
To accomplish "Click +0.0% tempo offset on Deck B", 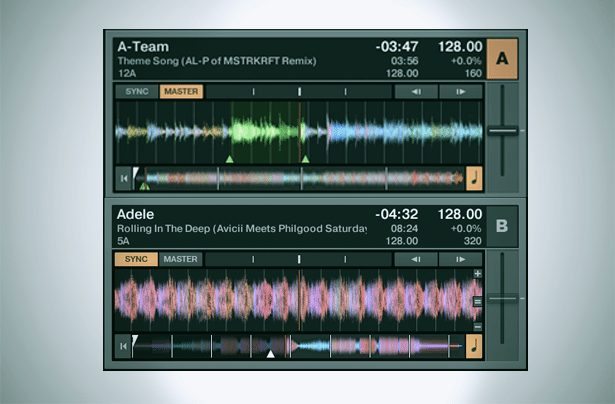I will click(x=466, y=229).
